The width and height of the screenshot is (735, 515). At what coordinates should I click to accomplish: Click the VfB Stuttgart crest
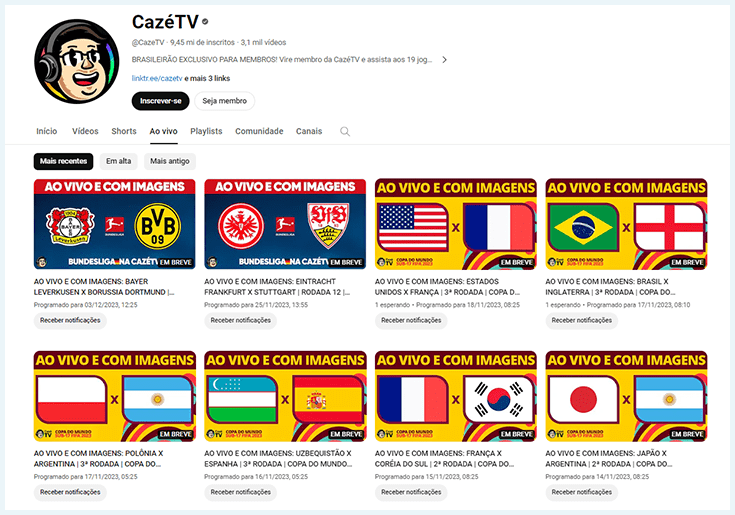(x=328, y=226)
